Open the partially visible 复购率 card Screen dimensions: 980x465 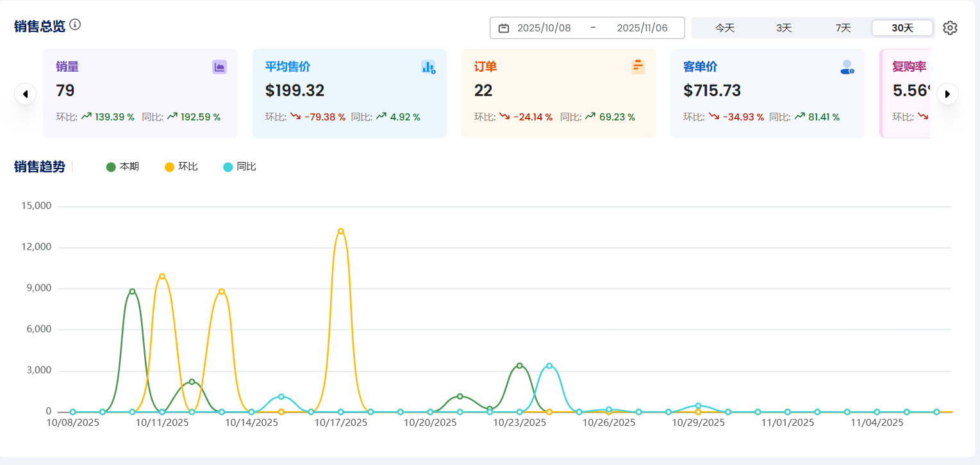point(906,93)
